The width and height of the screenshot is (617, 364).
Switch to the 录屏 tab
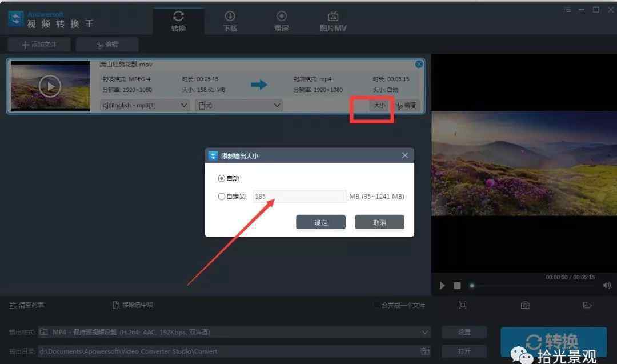click(281, 21)
